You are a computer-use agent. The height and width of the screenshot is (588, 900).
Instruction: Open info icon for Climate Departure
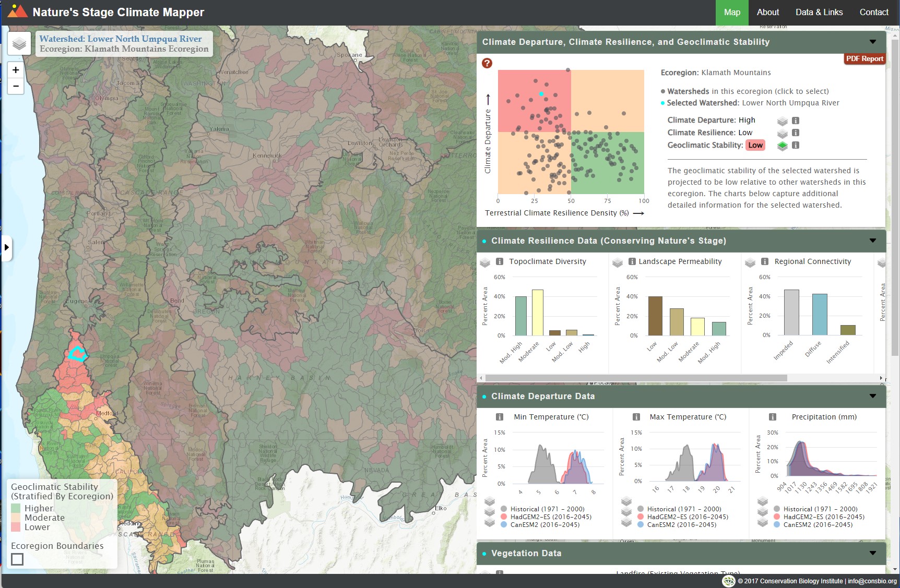click(796, 121)
